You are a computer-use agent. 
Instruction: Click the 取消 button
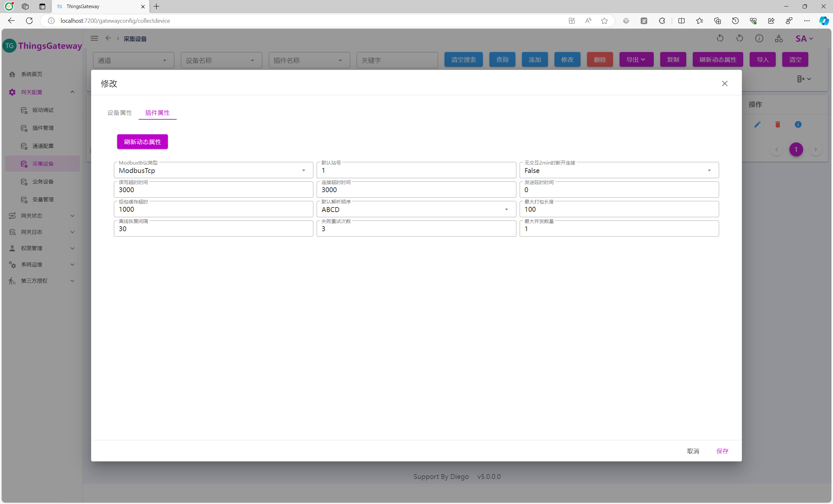pyautogui.click(x=693, y=451)
